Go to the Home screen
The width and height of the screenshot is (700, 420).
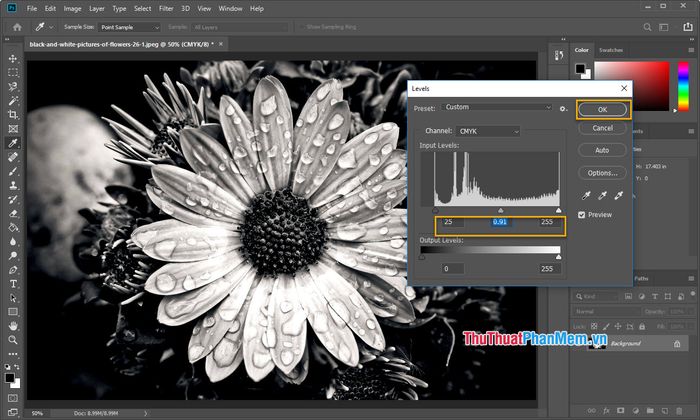coord(17,27)
